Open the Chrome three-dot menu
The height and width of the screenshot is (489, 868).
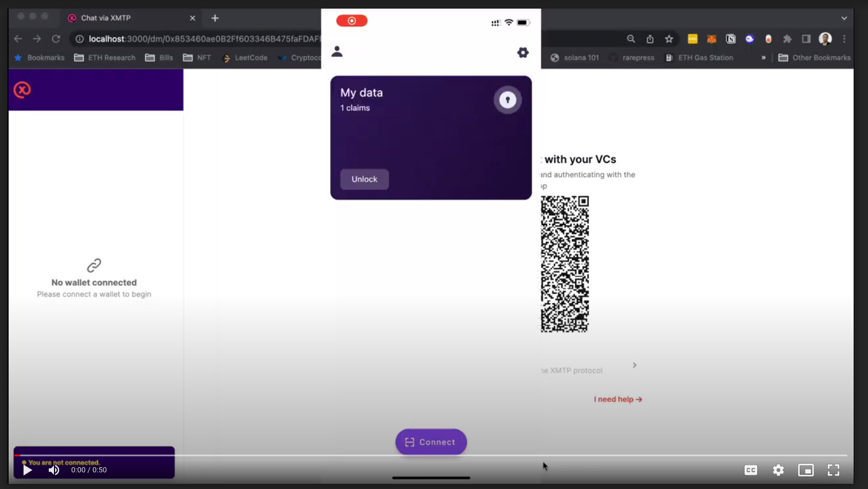[844, 39]
